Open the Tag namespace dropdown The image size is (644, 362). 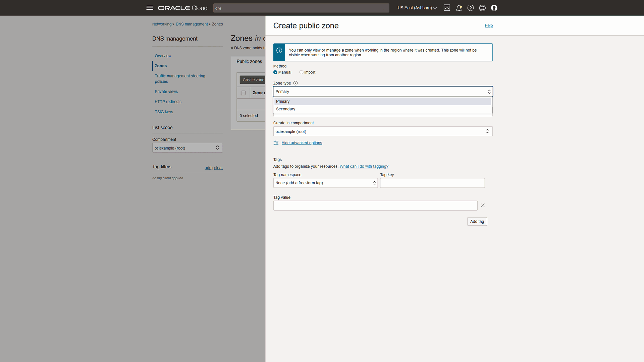point(325,183)
